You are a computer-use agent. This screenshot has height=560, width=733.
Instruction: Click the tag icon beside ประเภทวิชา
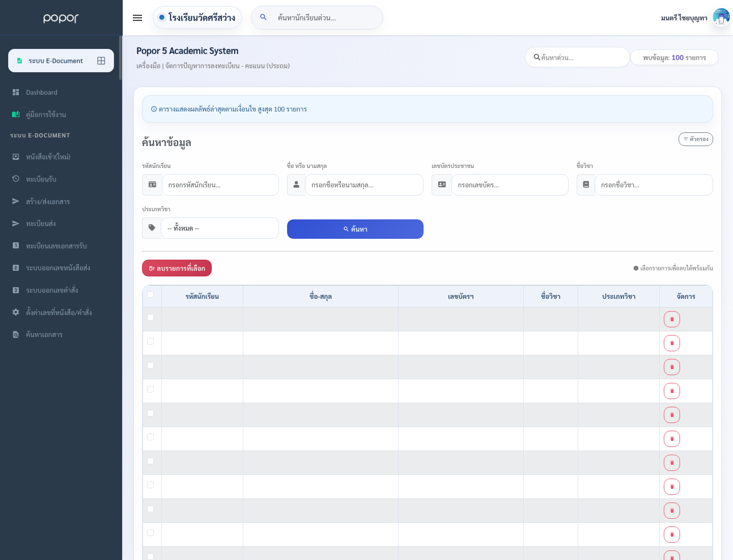(x=152, y=228)
